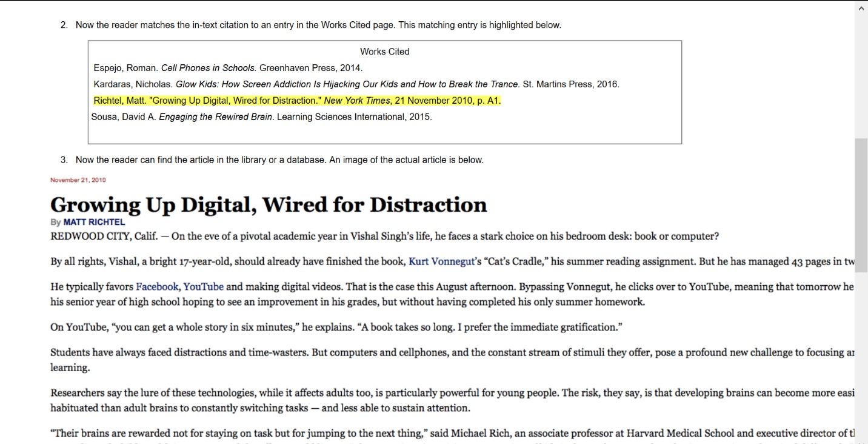Click the vertical scrollbar thumb
This screenshot has width=868, height=444.
pos(861,205)
